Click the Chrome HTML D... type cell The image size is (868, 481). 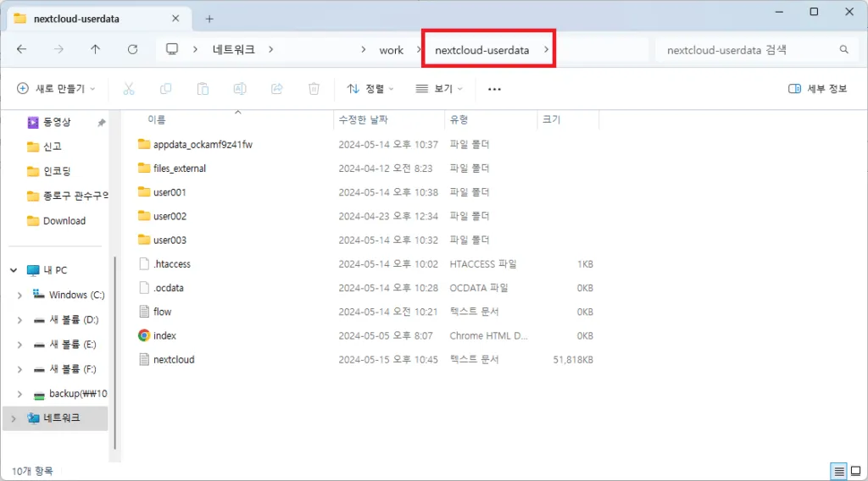(488, 335)
